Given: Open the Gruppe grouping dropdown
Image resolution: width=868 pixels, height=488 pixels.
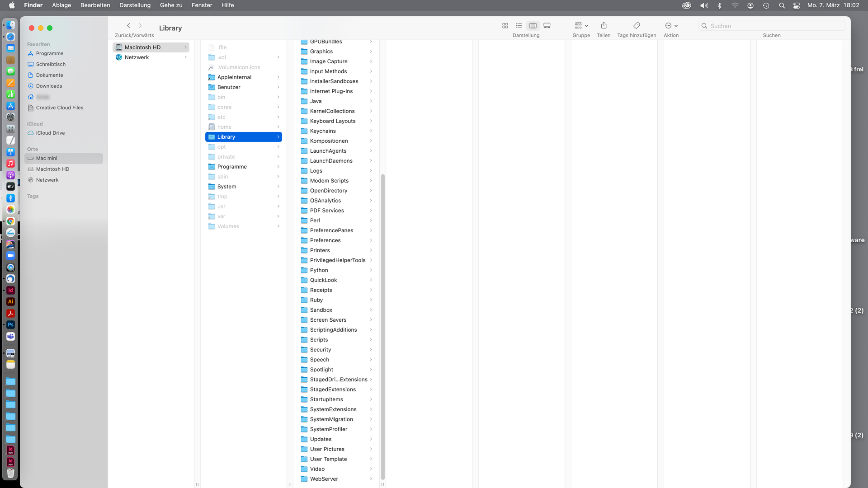Looking at the screenshot, I should pyautogui.click(x=581, y=26).
